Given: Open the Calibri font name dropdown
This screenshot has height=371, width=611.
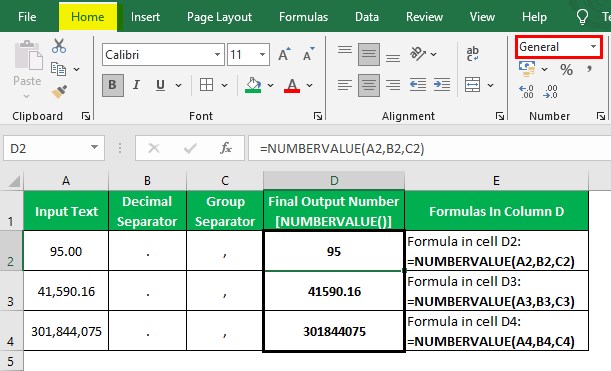Looking at the screenshot, I should tap(217, 55).
